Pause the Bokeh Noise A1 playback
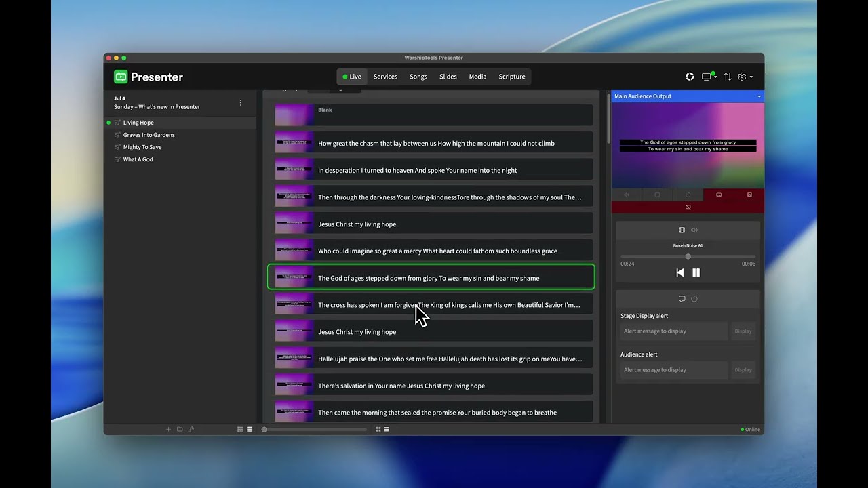868x488 pixels. (696, 272)
